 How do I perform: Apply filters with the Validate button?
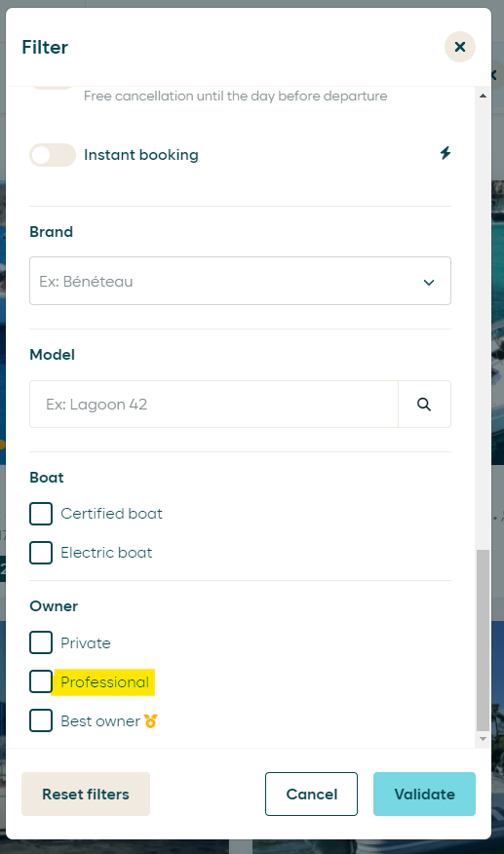point(424,795)
